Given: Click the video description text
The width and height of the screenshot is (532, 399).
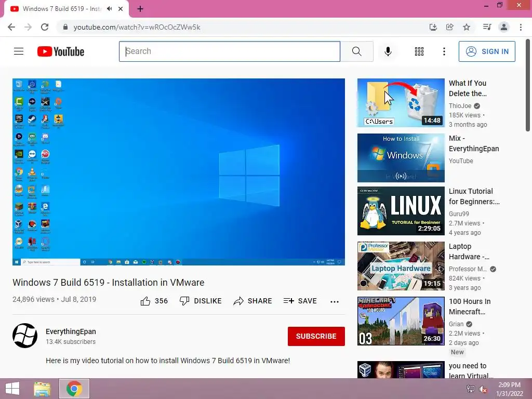Looking at the screenshot, I should tap(168, 361).
